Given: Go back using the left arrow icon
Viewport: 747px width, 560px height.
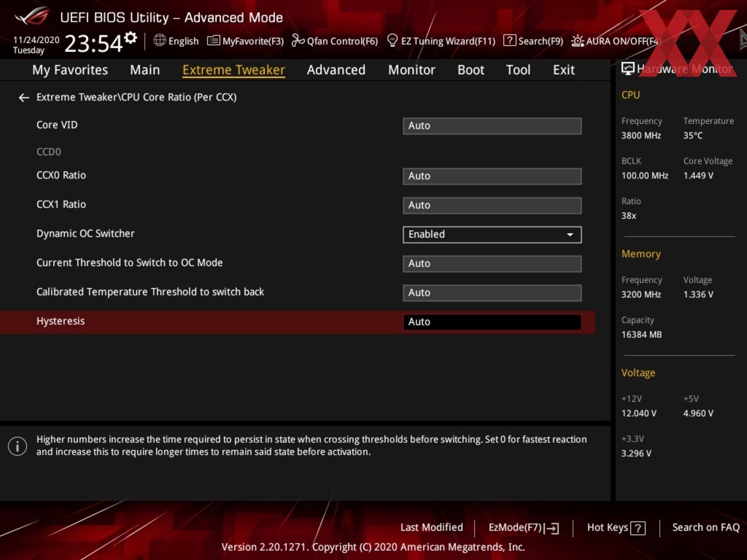Looking at the screenshot, I should click(24, 98).
